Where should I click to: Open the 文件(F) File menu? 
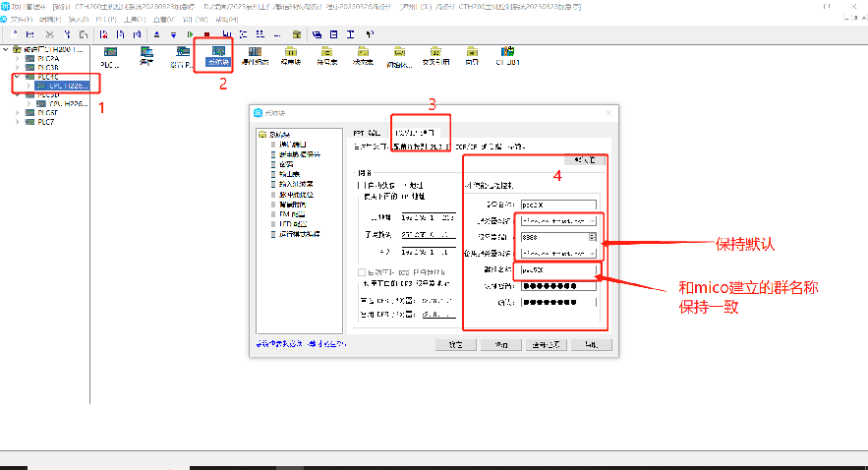[x=21, y=20]
